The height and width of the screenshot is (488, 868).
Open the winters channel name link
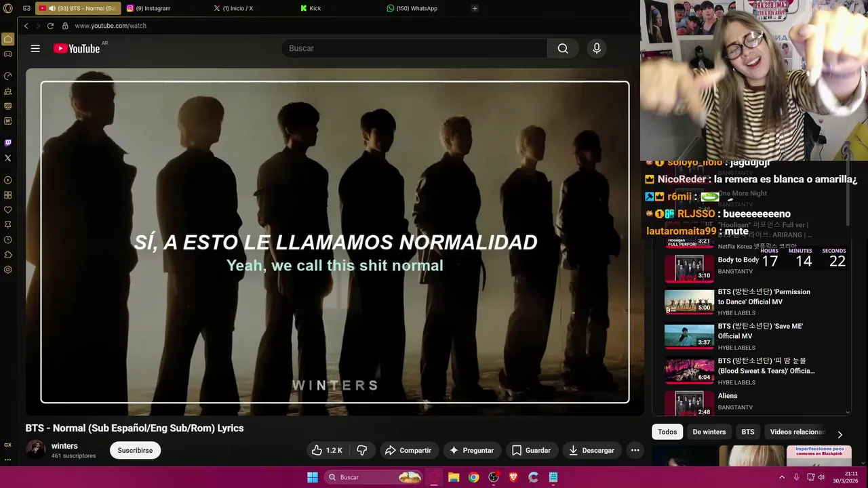pos(64,446)
